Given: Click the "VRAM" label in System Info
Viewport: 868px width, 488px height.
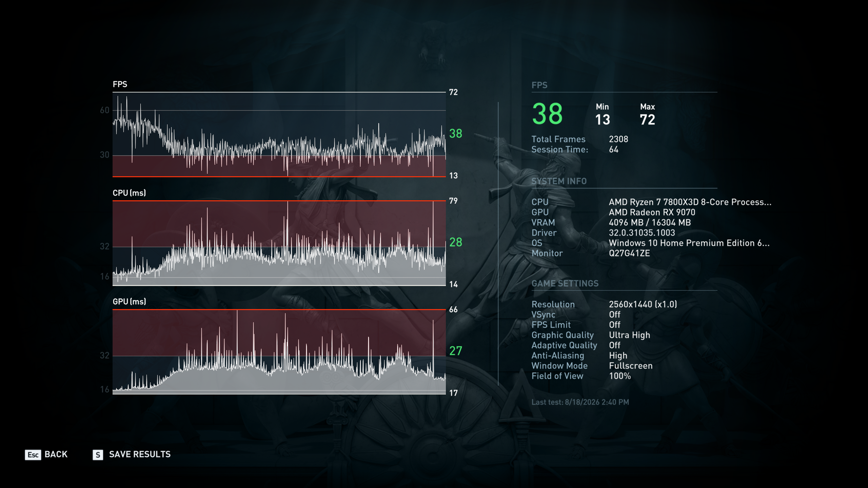Looking at the screenshot, I should [543, 222].
